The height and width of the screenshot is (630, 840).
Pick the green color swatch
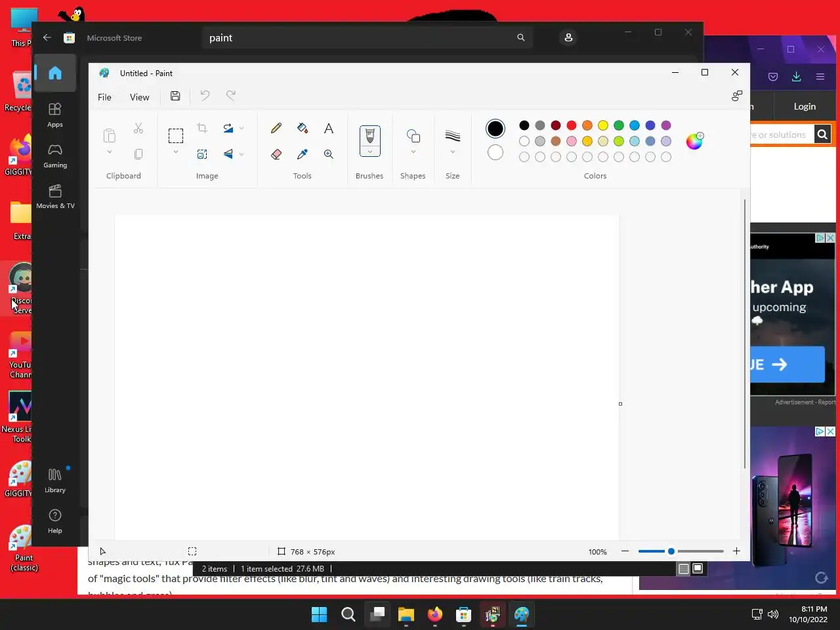click(619, 125)
